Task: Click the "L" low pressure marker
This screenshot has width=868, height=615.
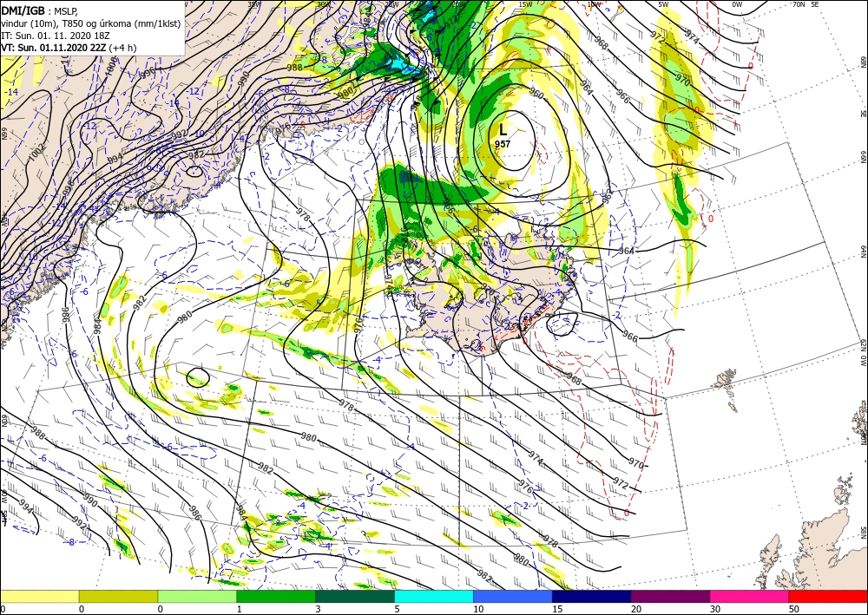Action: (503, 130)
